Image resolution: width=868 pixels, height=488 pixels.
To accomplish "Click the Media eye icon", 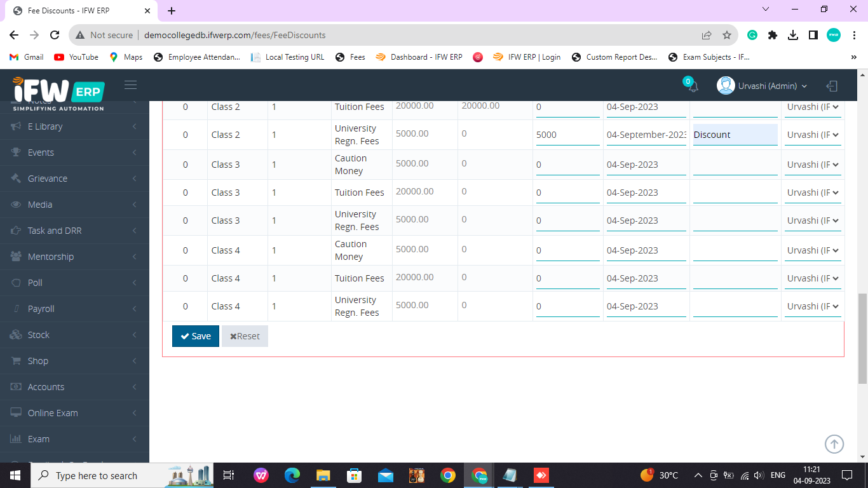I will [x=16, y=205].
